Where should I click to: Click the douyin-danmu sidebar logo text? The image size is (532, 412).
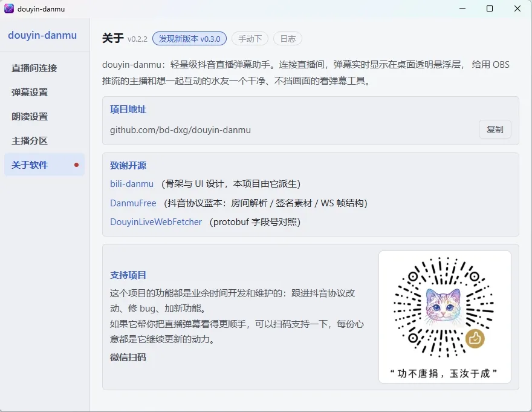42,35
